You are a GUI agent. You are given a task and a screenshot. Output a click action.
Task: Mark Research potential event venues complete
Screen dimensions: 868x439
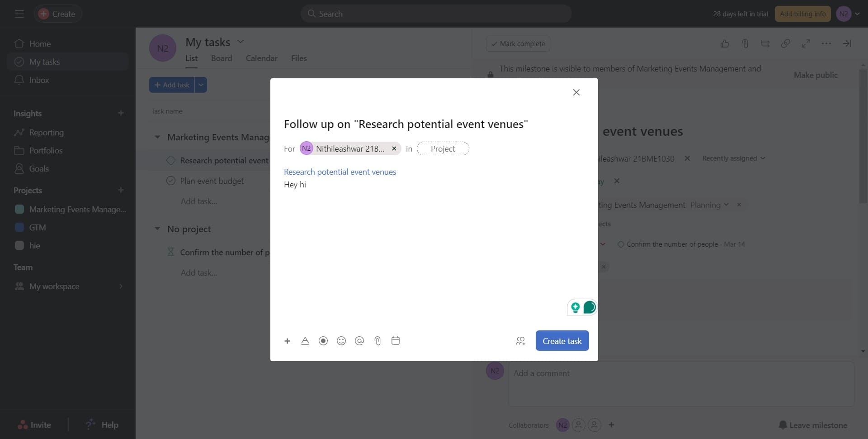pyautogui.click(x=170, y=160)
